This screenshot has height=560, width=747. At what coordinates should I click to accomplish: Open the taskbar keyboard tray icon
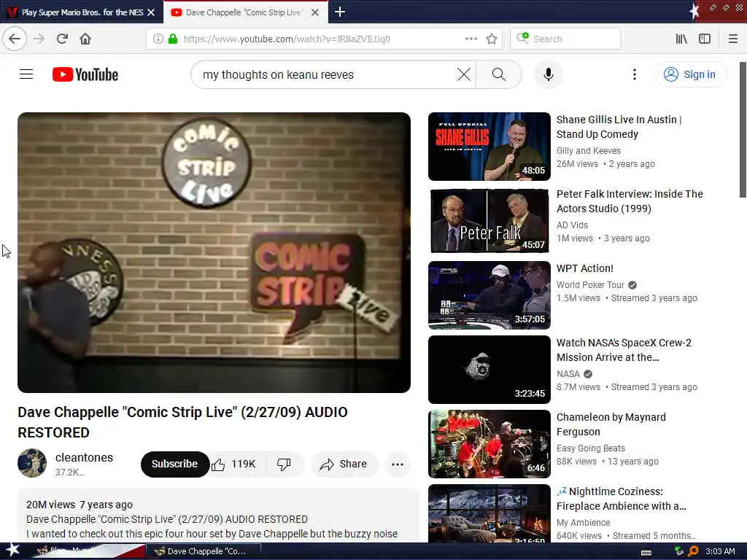(646, 551)
